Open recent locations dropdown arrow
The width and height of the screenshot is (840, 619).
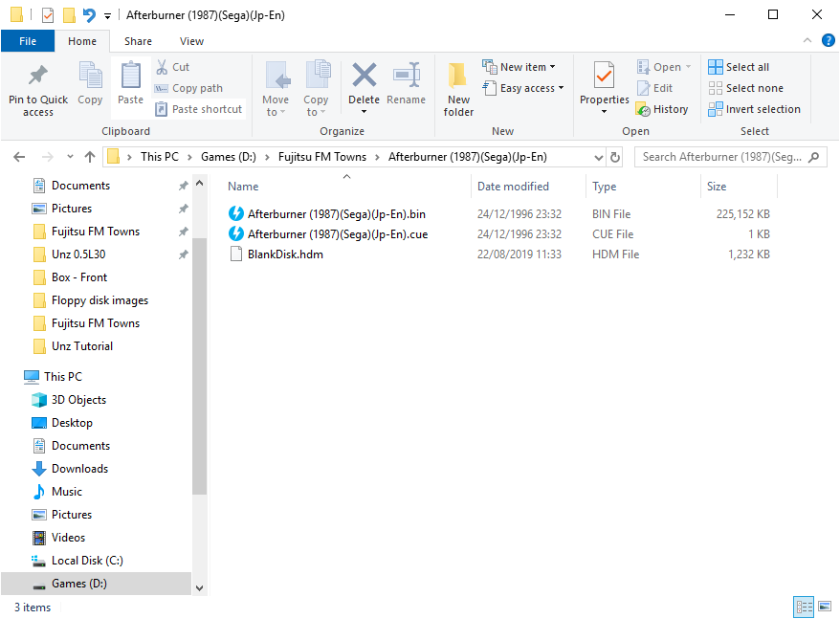tap(70, 157)
